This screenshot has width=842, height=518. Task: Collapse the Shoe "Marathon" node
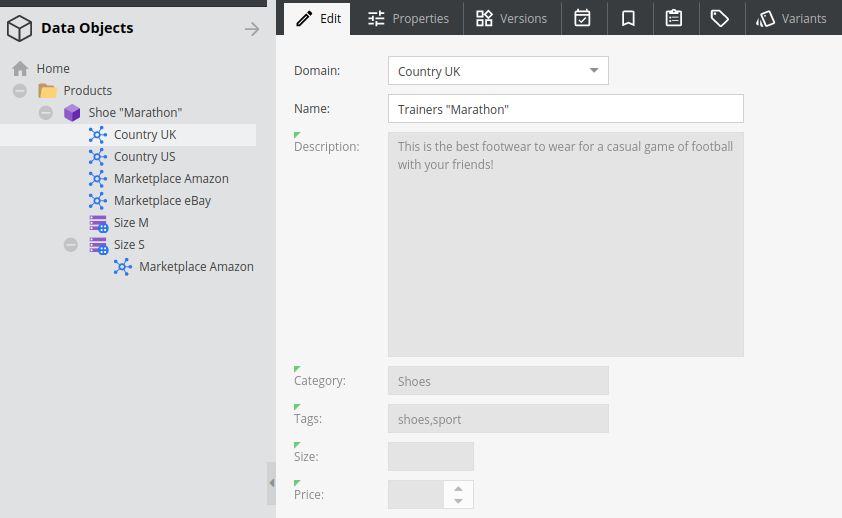[x=46, y=113]
